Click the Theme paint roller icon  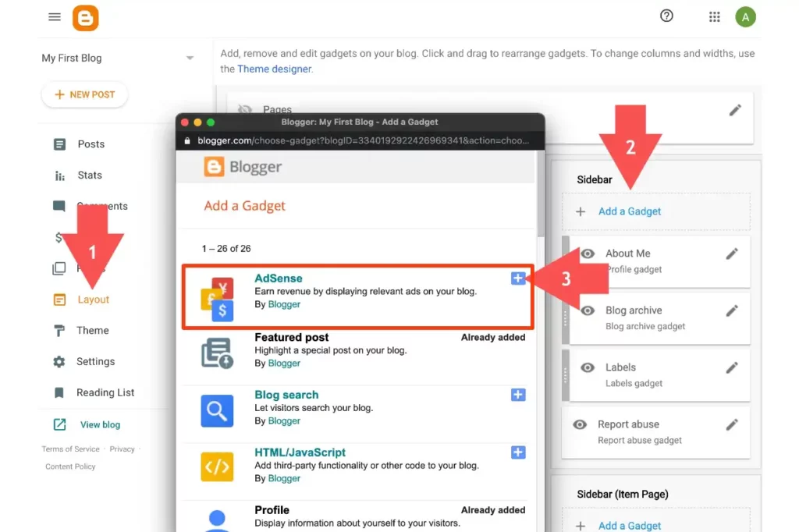[59, 331]
